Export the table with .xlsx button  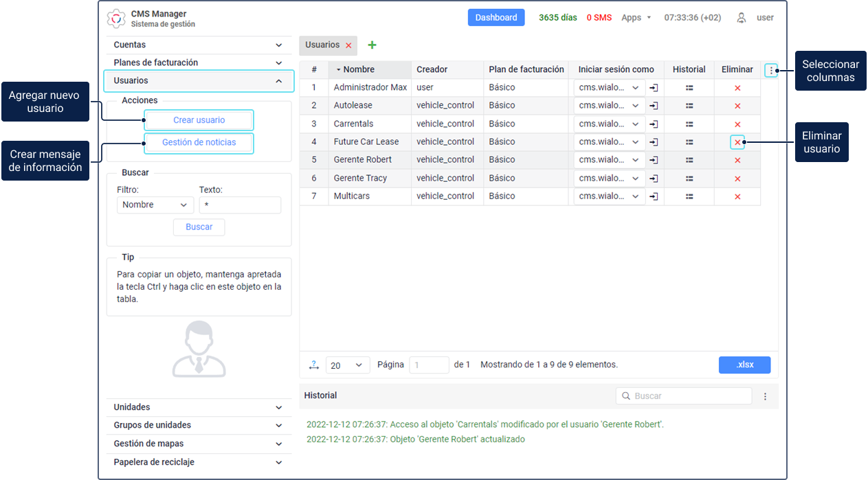point(744,365)
